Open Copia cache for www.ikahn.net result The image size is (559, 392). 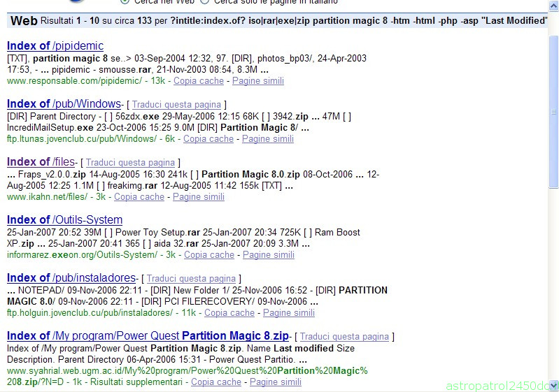click(x=139, y=197)
